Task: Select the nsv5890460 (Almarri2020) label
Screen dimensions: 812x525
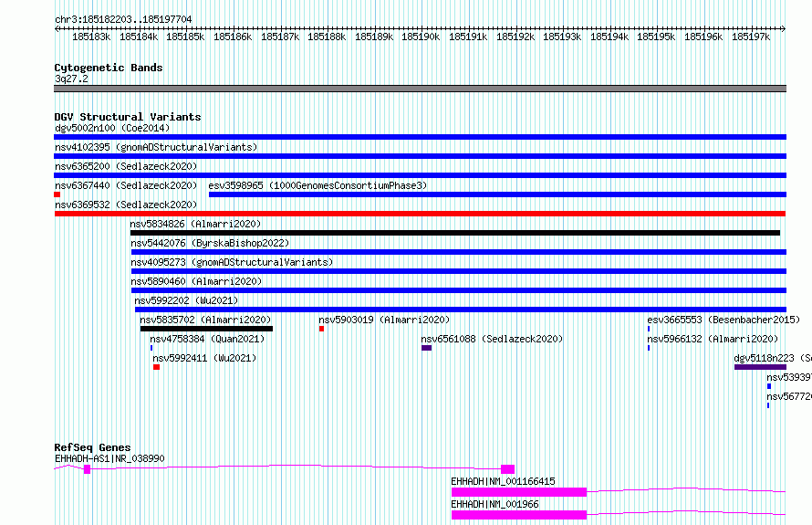Action: pyautogui.click(x=196, y=281)
